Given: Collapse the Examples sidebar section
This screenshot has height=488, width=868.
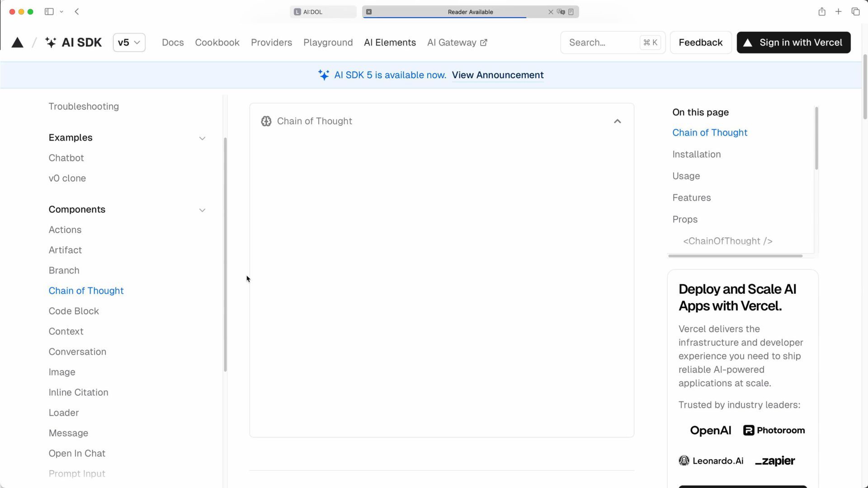Looking at the screenshot, I should [202, 138].
